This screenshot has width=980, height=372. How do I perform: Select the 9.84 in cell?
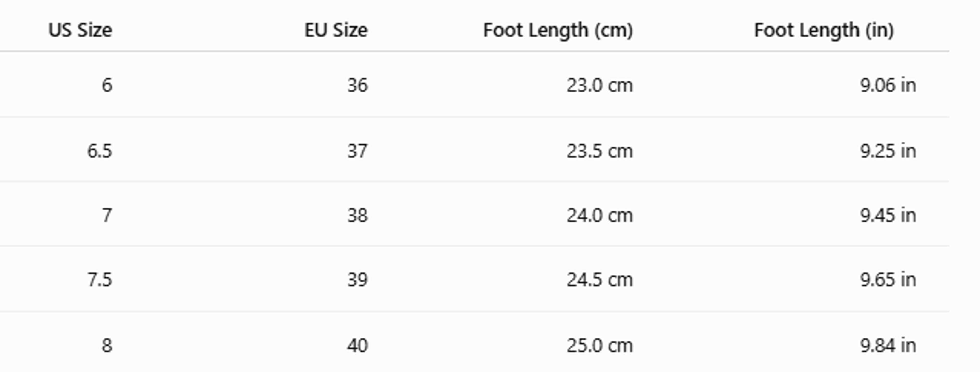pyautogui.click(x=888, y=346)
